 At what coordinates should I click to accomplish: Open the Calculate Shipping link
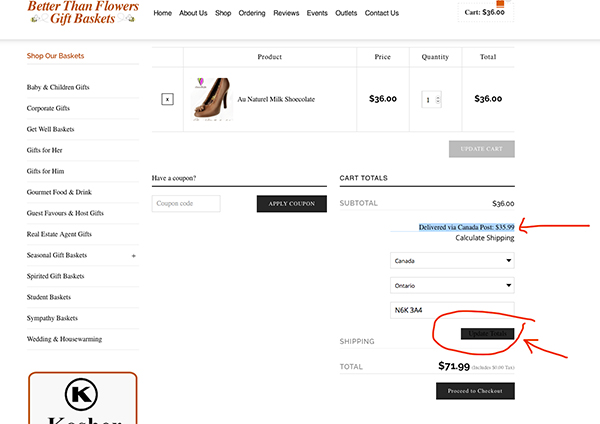(484, 238)
